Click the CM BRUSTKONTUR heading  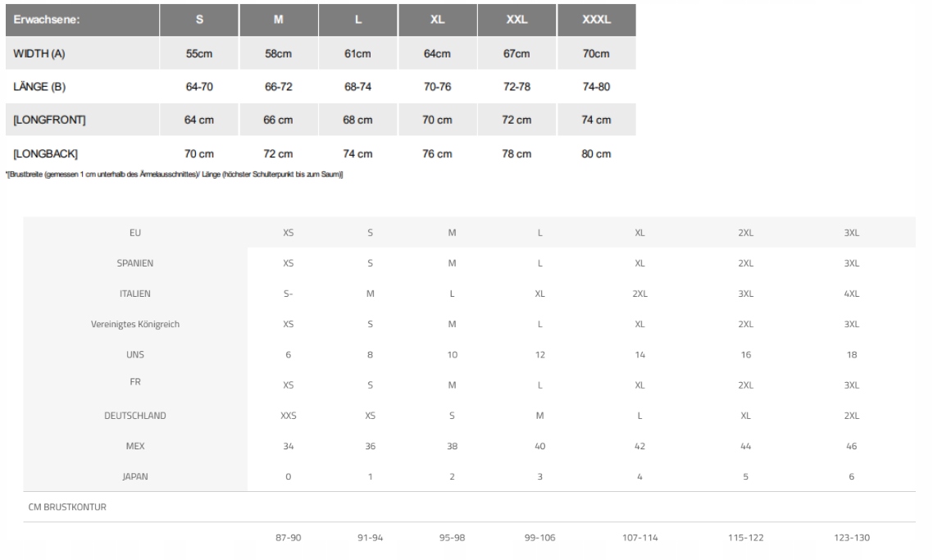pos(67,507)
